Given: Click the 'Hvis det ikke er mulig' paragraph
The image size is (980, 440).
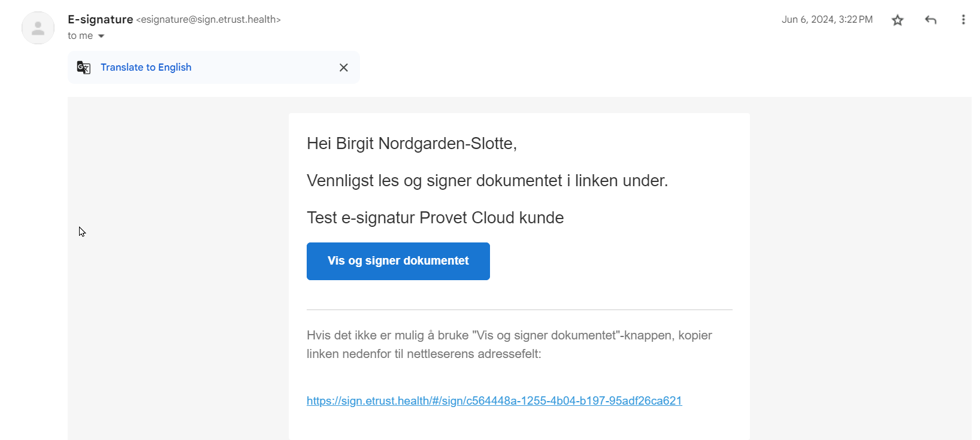Looking at the screenshot, I should [x=509, y=344].
